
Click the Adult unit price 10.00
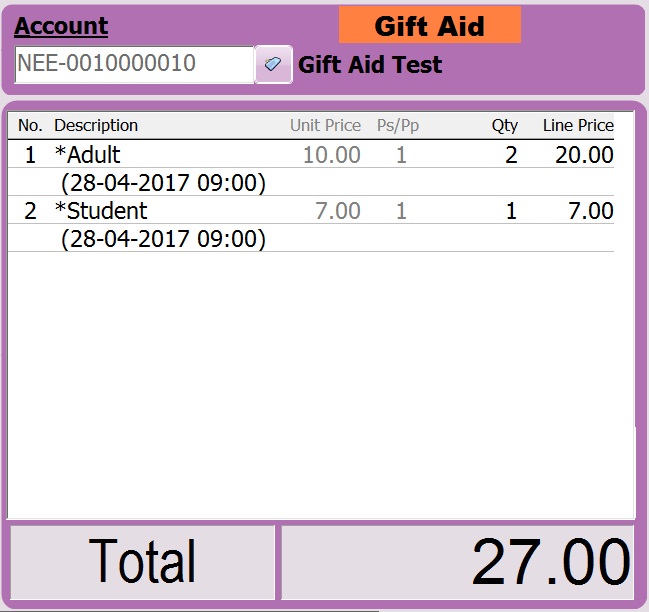click(332, 155)
